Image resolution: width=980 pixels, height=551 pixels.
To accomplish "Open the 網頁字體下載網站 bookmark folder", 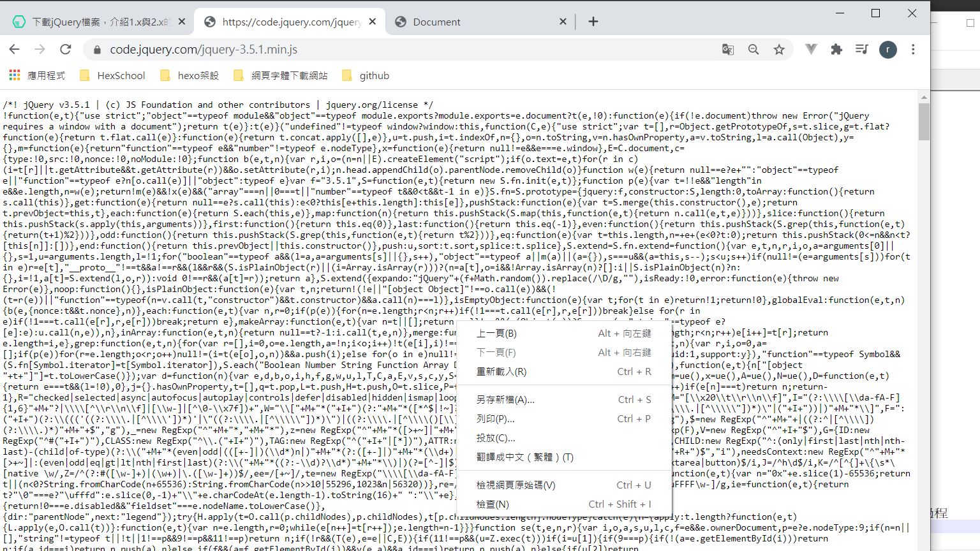I will (x=281, y=75).
